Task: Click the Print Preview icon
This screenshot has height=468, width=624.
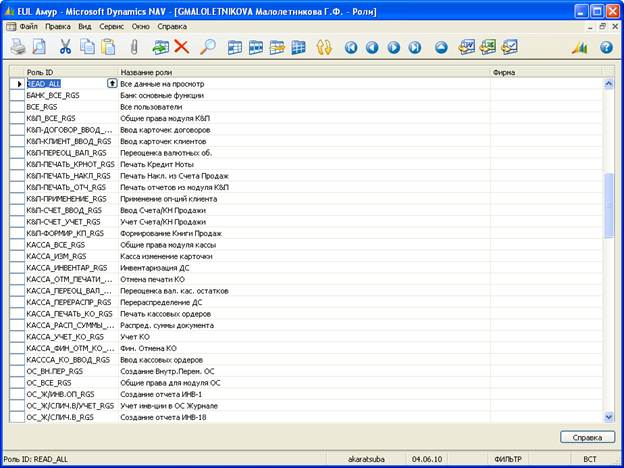Action: pyautogui.click(x=38, y=47)
